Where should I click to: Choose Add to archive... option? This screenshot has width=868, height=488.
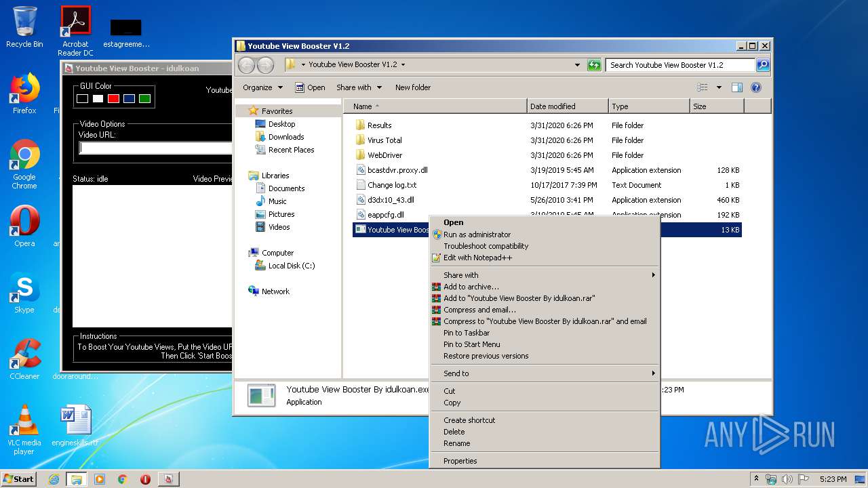545,287
